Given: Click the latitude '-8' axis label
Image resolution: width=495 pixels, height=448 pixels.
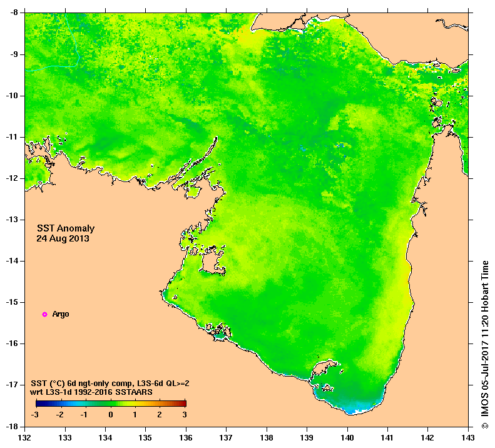Looking at the screenshot, I should pos(14,13).
